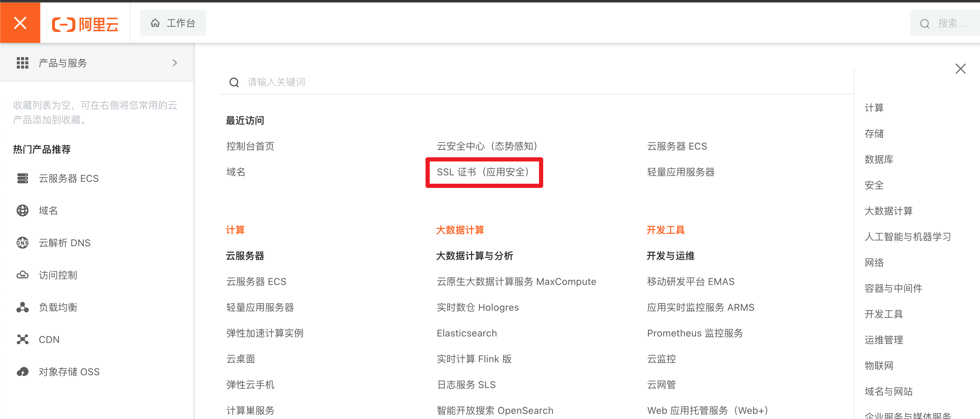Jump to 网络 category

coord(874,262)
